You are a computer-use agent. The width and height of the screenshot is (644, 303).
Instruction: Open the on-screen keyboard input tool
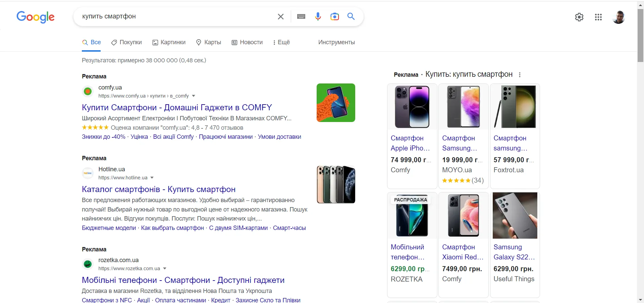click(301, 16)
